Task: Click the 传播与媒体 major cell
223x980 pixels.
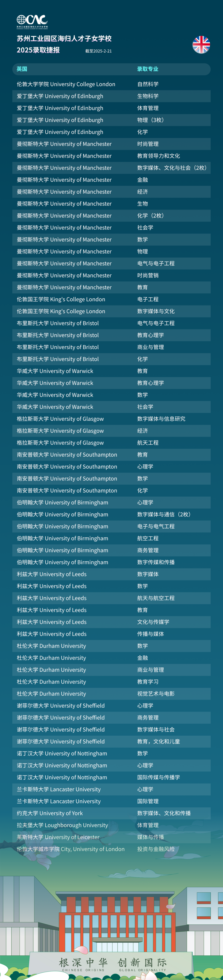Action: pos(150,634)
